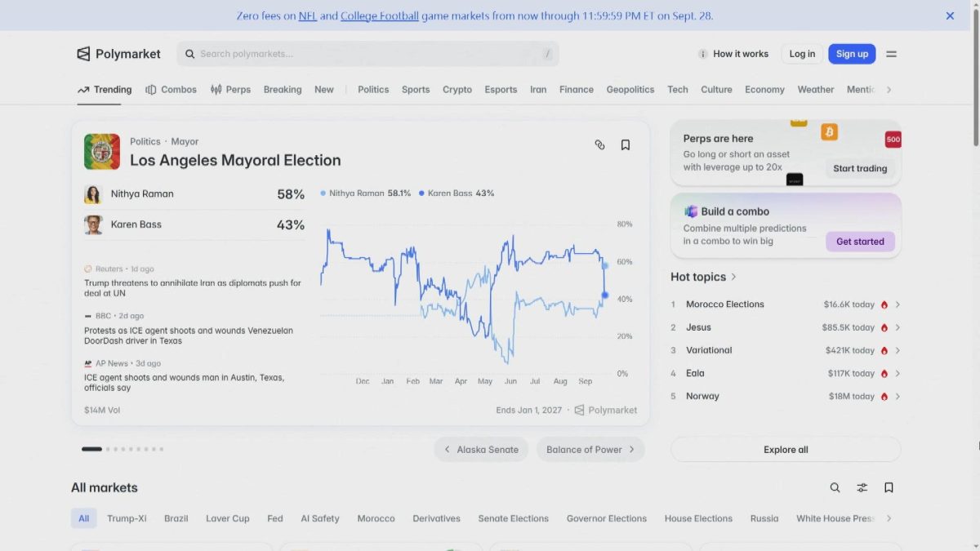Image resolution: width=980 pixels, height=551 pixels.
Task: Open the Sports category
Action: coord(416,90)
